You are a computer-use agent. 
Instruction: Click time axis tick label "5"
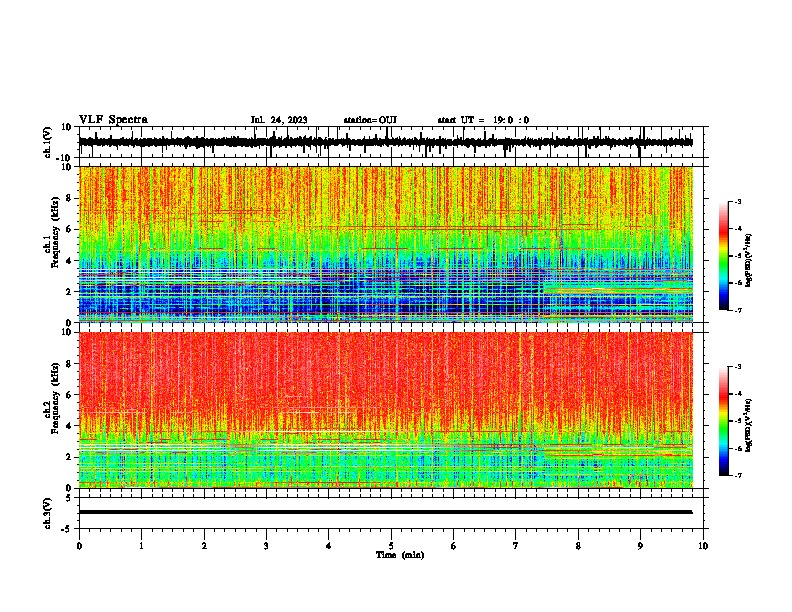[x=391, y=546]
